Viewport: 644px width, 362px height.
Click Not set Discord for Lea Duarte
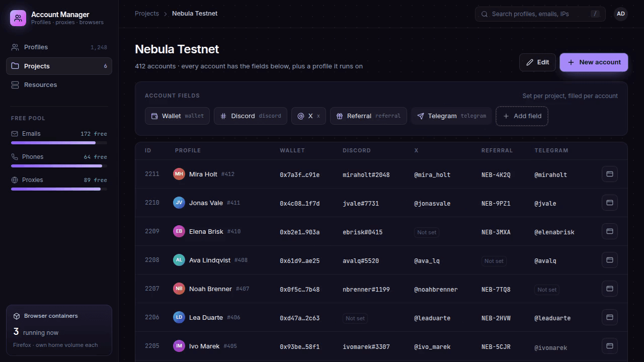[x=355, y=318]
